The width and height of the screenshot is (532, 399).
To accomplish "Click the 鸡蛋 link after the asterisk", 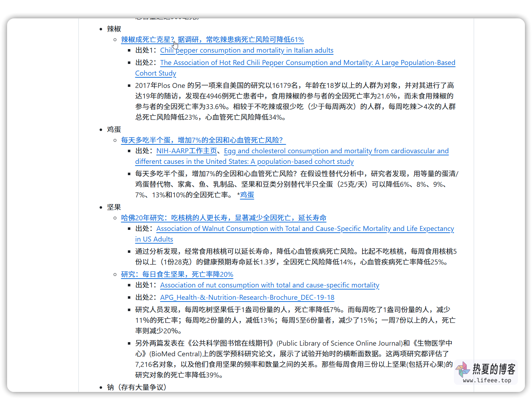I will tap(247, 195).
